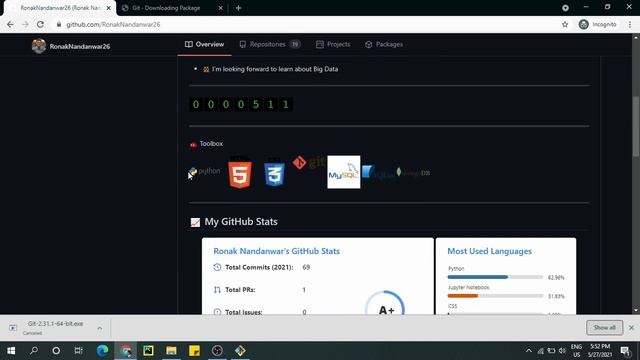
Task: Open File Explorer from the taskbar
Action: tap(171, 351)
